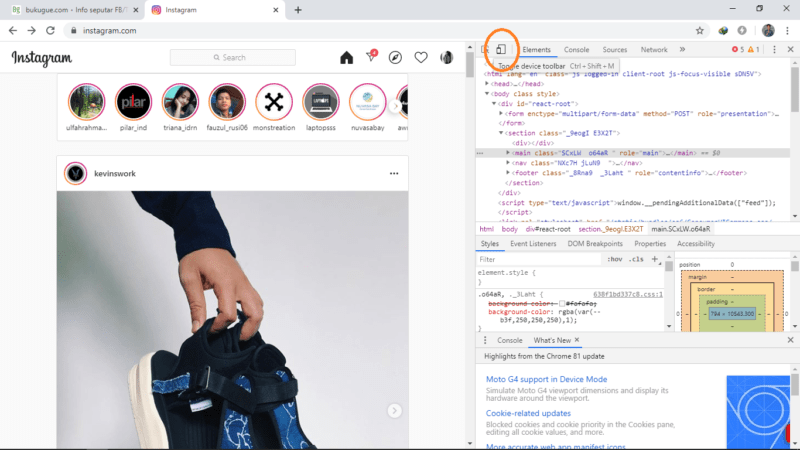Open DOM Breakpoints pane
The image size is (800, 450).
coord(595,244)
